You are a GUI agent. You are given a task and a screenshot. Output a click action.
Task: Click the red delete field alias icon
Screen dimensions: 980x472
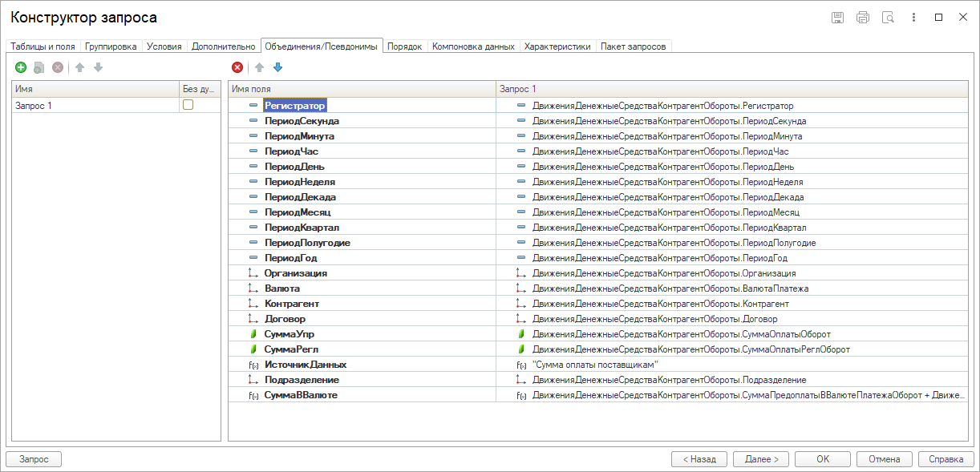click(237, 67)
